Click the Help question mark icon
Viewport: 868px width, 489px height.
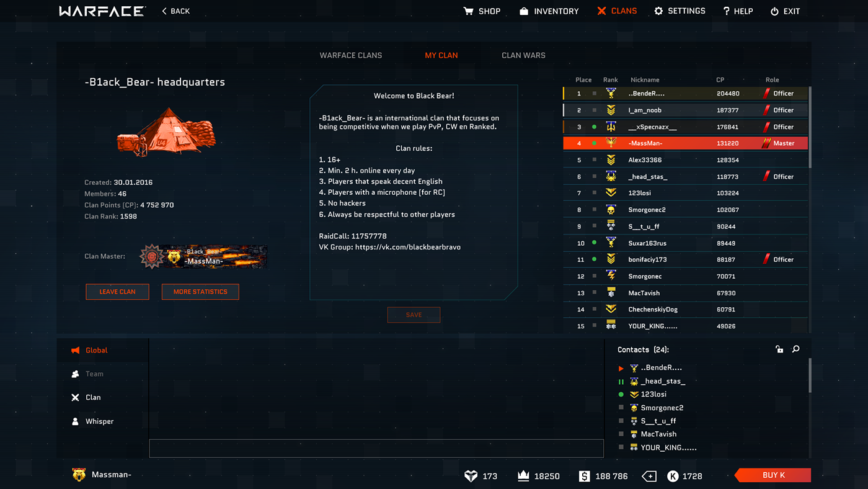point(726,11)
